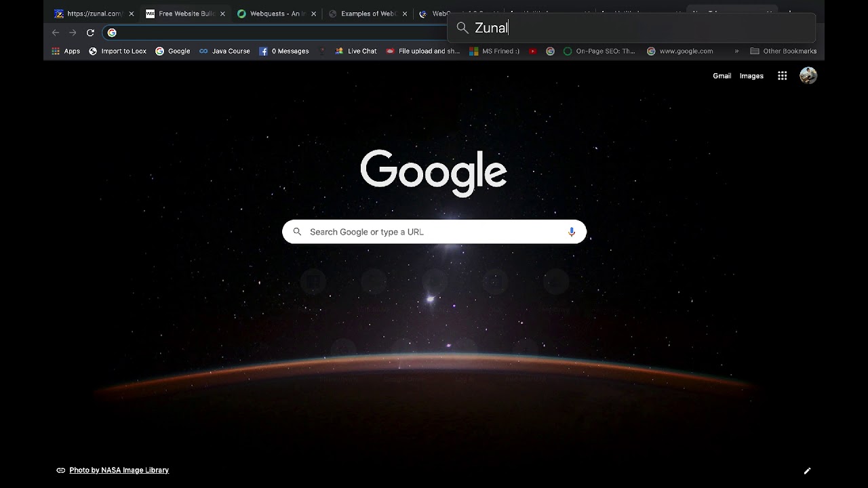Click the link icon beside Photo by NASA
The image size is (868, 488).
pyautogui.click(x=60, y=470)
